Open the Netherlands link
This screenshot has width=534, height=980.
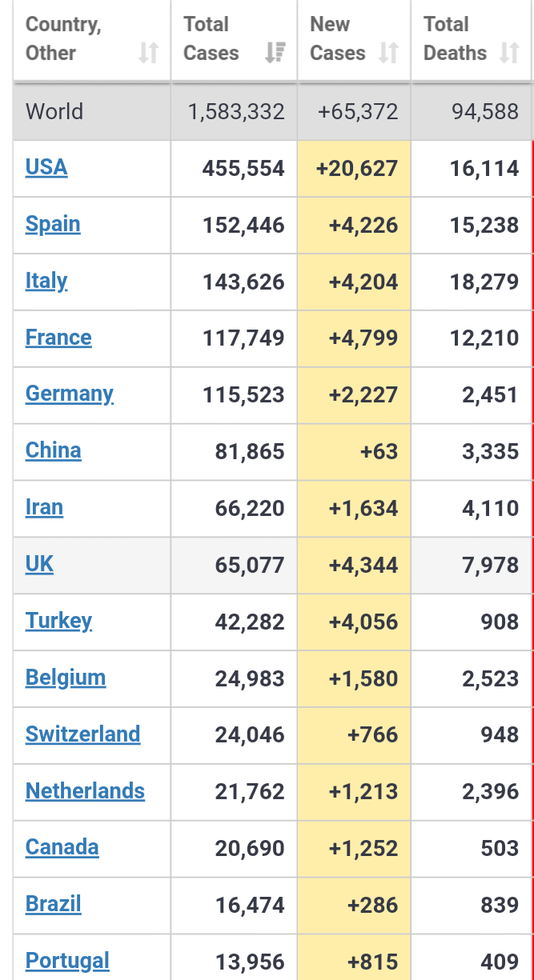click(85, 791)
